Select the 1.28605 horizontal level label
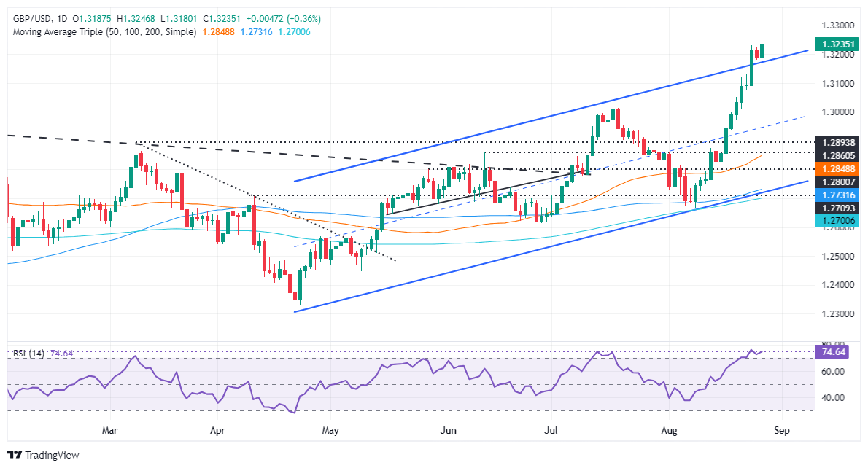 click(x=838, y=157)
